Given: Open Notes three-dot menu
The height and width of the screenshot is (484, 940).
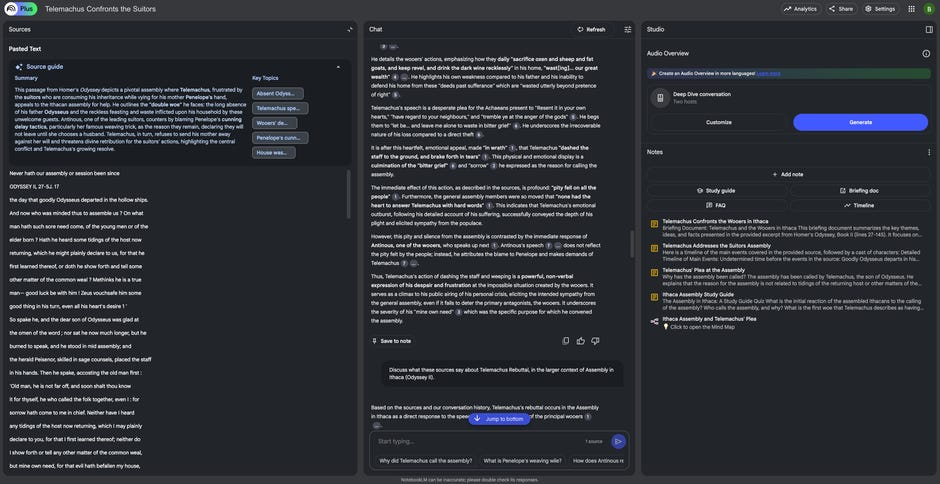Looking at the screenshot, I should (928, 152).
